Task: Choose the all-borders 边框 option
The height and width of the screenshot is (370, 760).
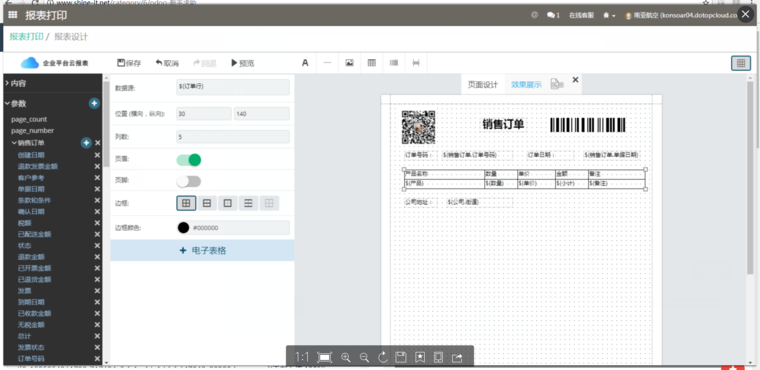Action: 186,203
